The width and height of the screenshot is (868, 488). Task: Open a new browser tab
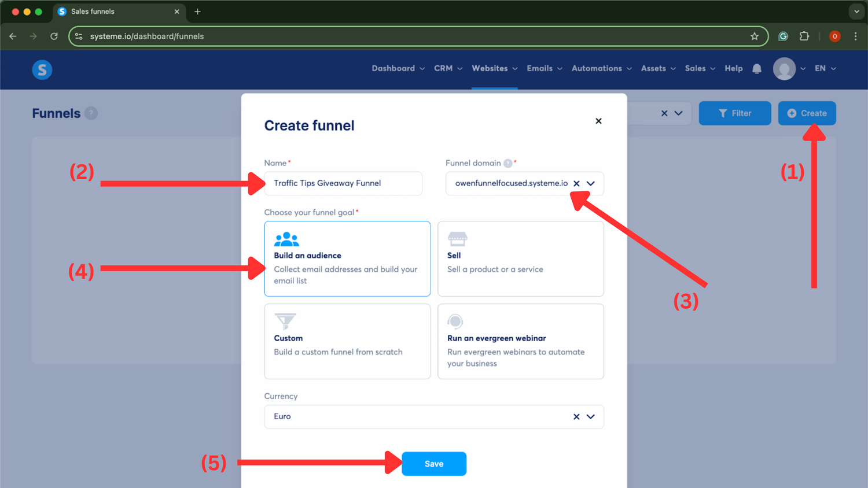coord(197,12)
